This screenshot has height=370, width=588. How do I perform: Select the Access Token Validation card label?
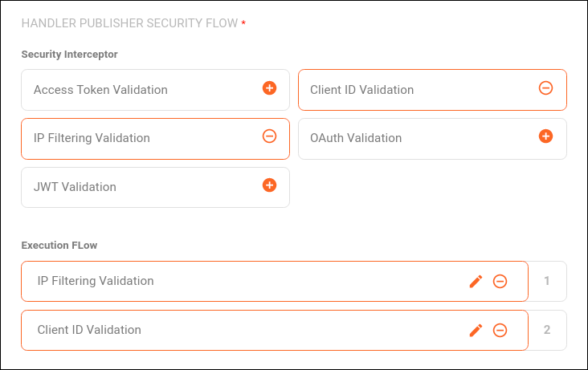(x=100, y=90)
